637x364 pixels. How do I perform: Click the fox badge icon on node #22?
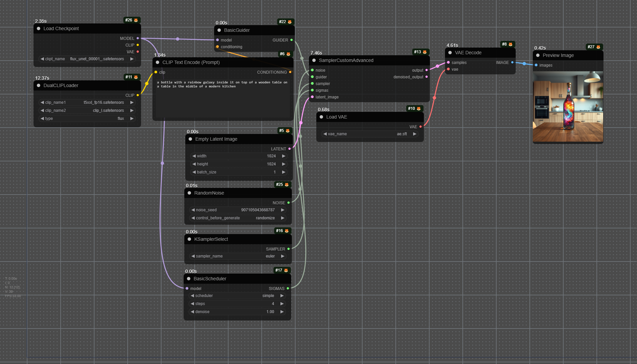[290, 22]
